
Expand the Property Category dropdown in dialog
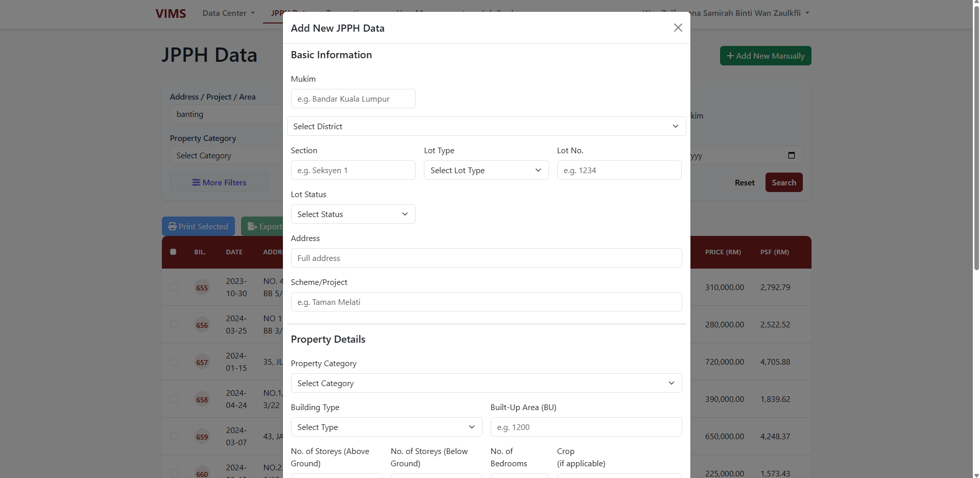point(486,383)
